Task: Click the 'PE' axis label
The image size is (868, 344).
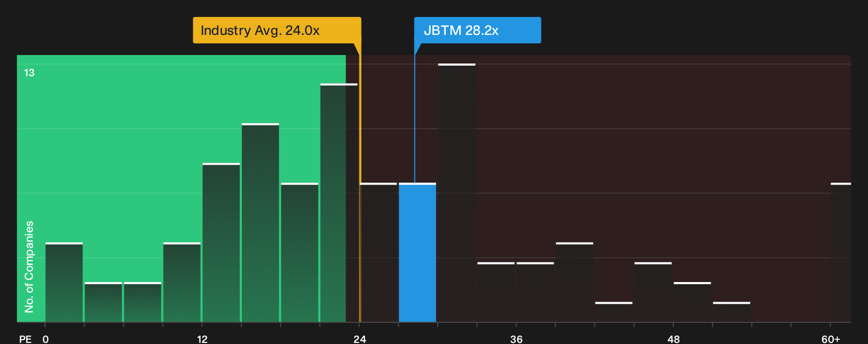Action: [25, 339]
